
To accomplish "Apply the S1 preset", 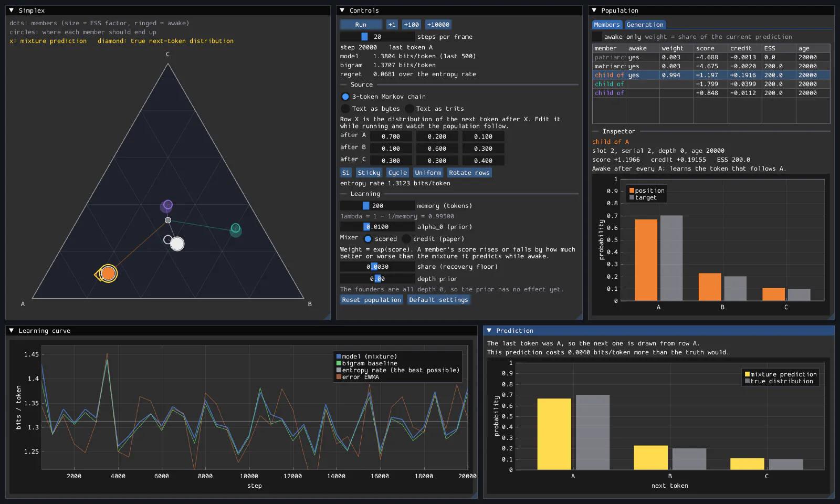I will (x=345, y=173).
